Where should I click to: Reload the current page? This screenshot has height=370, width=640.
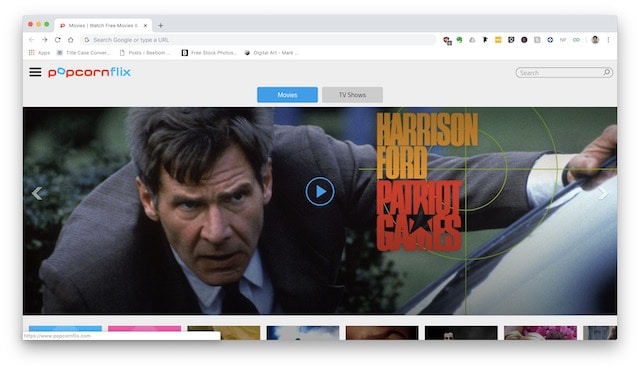[x=58, y=40]
